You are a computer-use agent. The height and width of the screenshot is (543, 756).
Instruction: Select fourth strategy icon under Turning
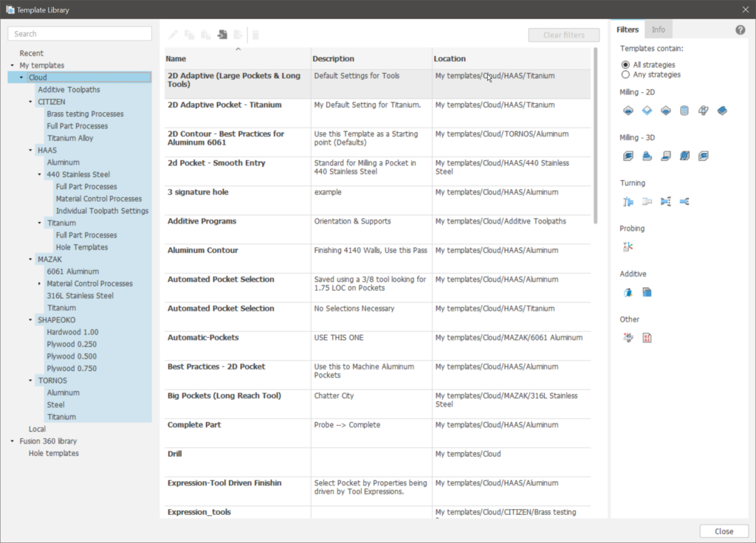[684, 201]
